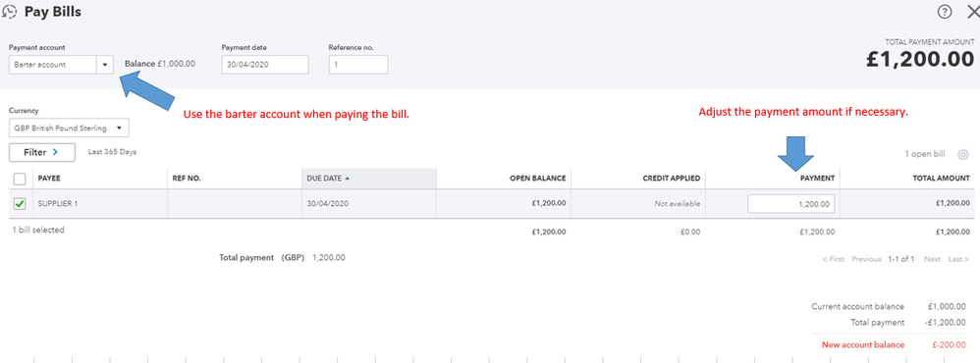980x363 pixels.
Task: Click the 1 bill selected text
Action: click(38, 230)
